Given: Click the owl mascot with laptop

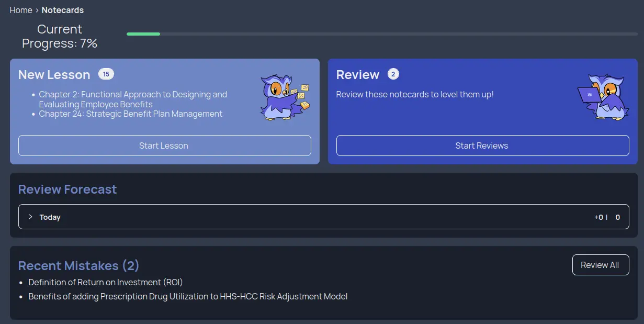Looking at the screenshot, I should point(603,97).
